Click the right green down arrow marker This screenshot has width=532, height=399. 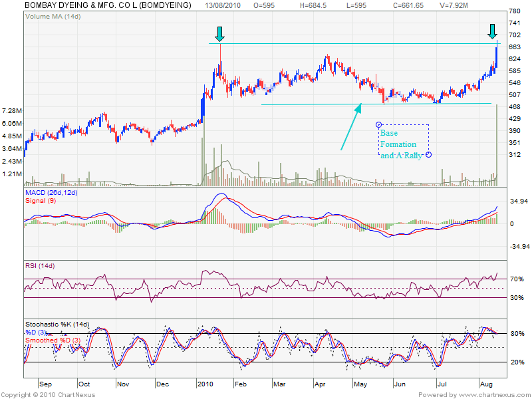[492, 31]
